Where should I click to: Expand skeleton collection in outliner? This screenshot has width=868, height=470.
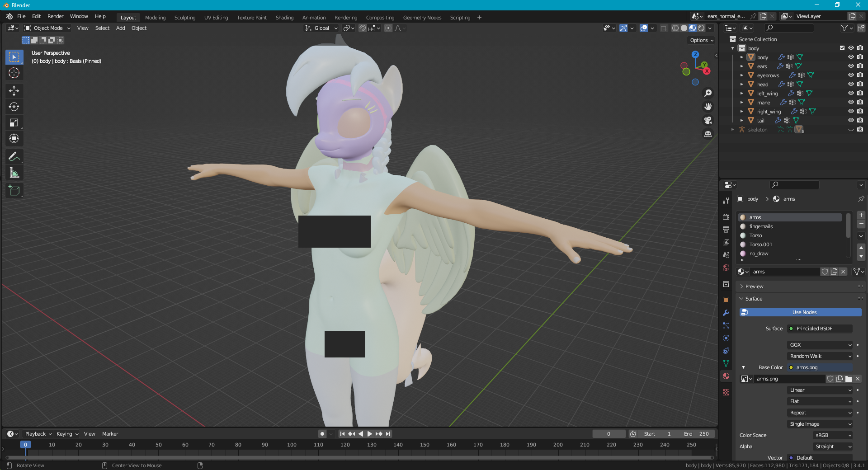(x=733, y=129)
